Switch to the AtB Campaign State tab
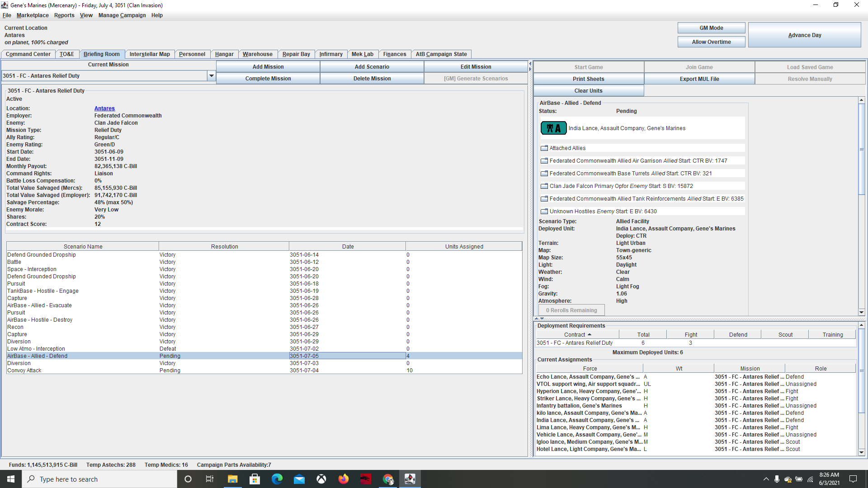The image size is (868, 488). coord(441,54)
